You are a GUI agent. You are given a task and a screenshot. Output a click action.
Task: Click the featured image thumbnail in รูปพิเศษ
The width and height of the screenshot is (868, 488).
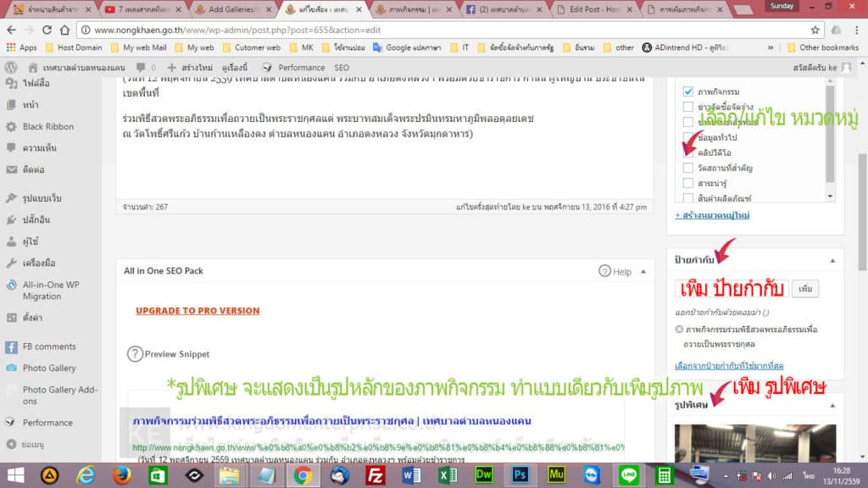[x=754, y=441]
